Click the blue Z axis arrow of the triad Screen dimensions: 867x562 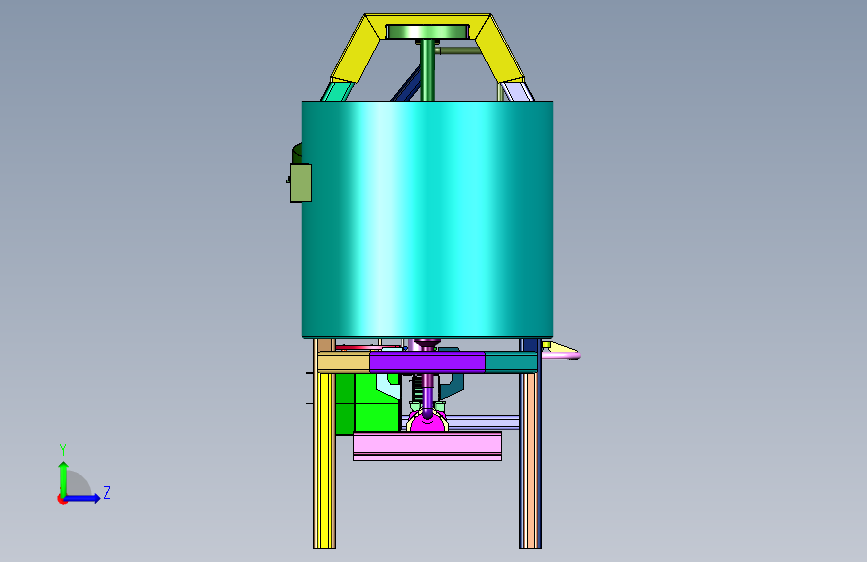point(83,498)
